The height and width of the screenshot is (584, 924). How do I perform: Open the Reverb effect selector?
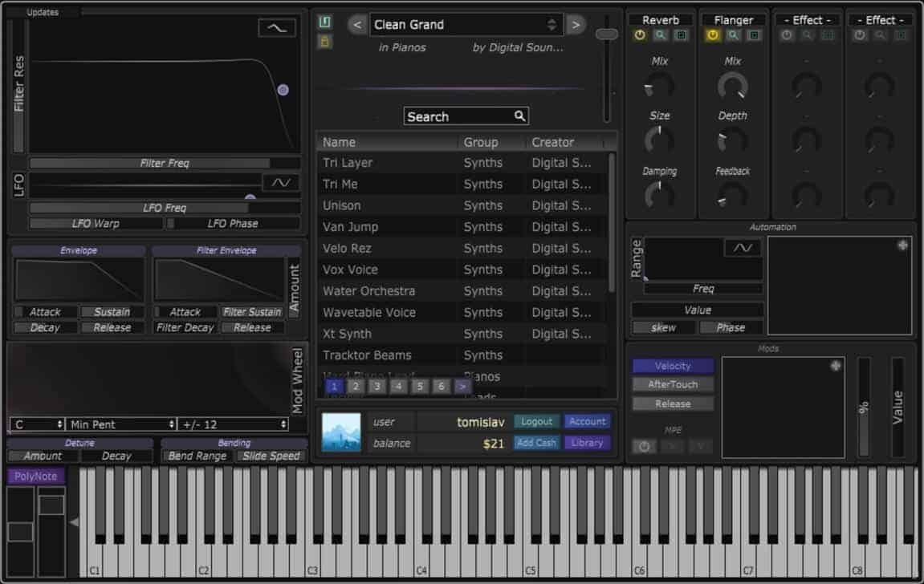coord(660,20)
